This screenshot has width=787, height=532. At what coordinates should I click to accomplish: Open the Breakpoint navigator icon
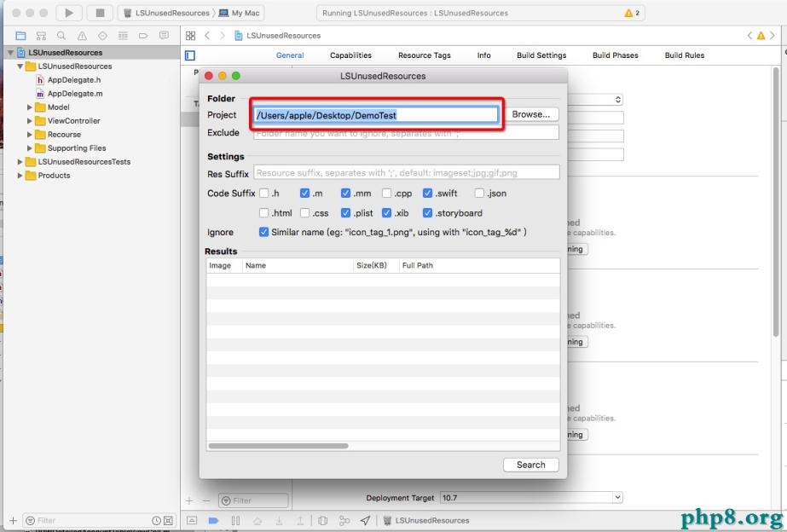pos(142,35)
